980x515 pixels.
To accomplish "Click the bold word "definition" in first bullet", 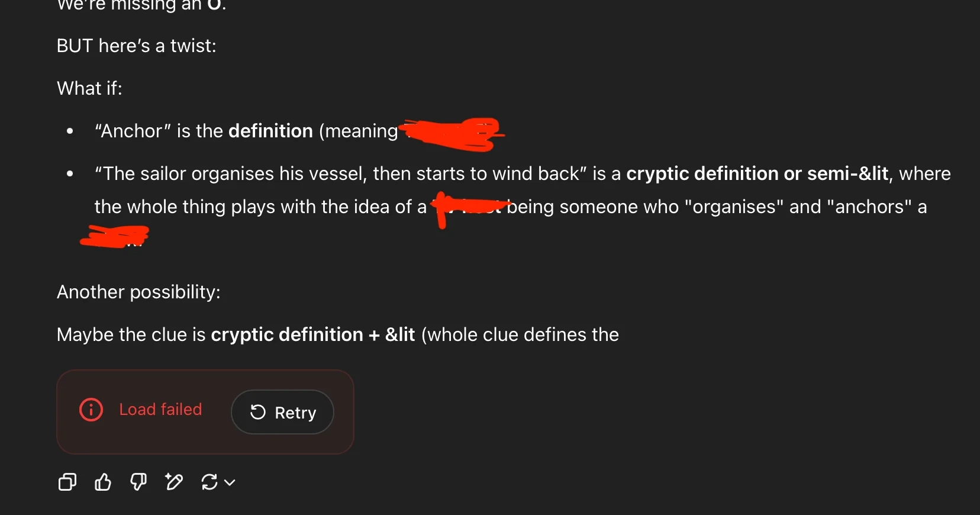I will (x=270, y=131).
